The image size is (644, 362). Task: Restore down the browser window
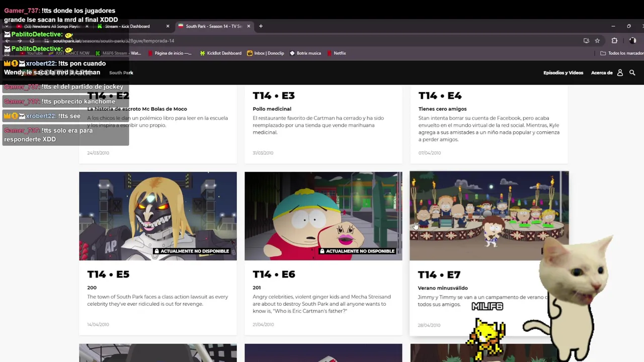tap(629, 26)
